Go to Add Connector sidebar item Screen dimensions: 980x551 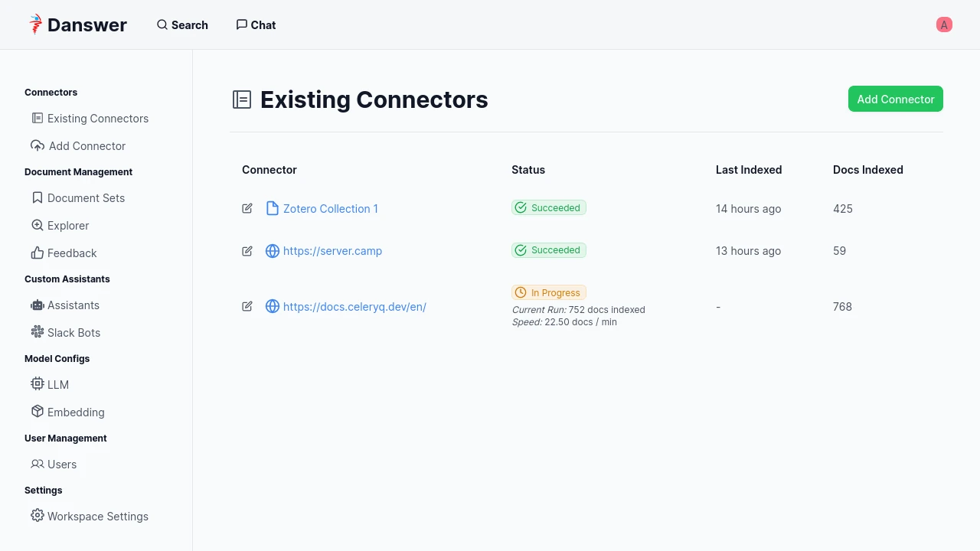coord(78,145)
